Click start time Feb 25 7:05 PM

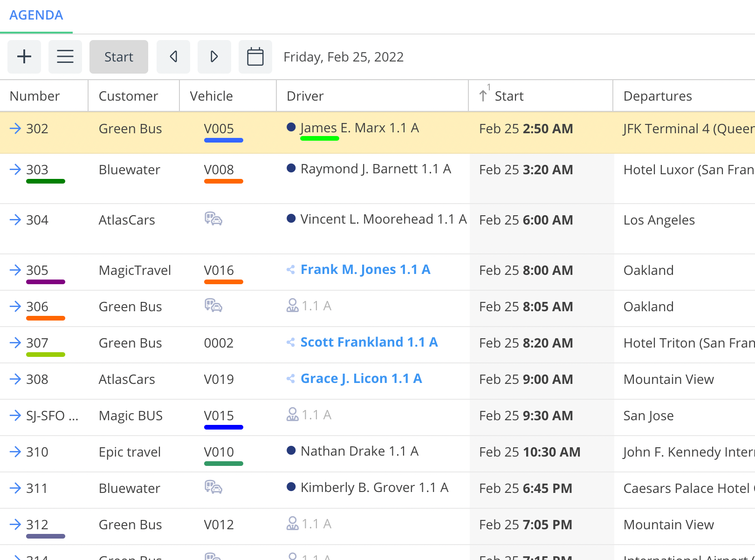526,525
